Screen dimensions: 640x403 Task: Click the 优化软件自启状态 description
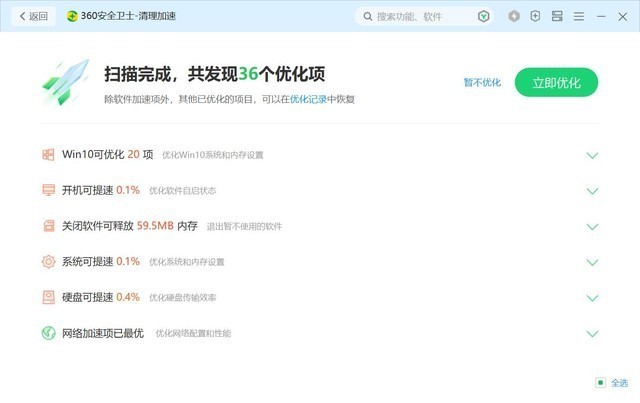tap(182, 191)
